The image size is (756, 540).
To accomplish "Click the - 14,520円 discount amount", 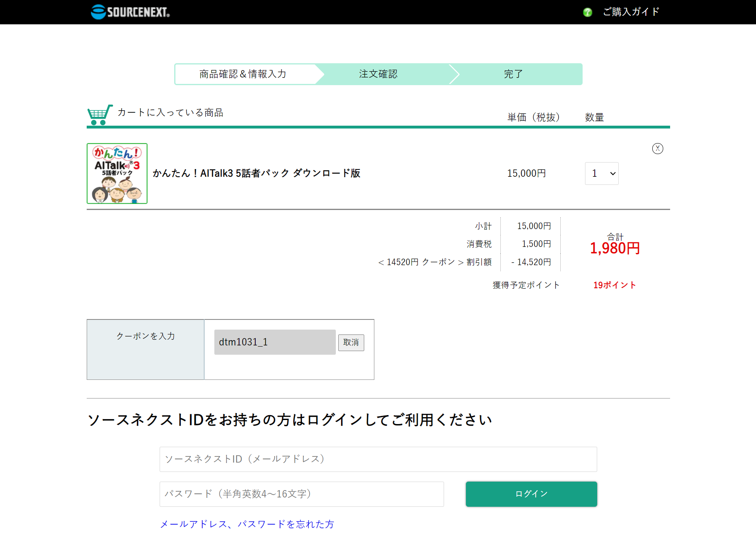I will (531, 262).
